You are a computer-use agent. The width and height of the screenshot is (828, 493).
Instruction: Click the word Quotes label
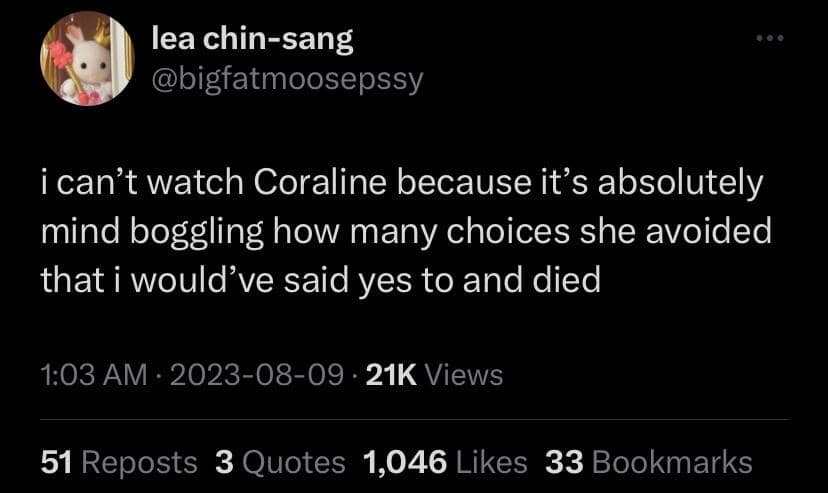pos(294,462)
